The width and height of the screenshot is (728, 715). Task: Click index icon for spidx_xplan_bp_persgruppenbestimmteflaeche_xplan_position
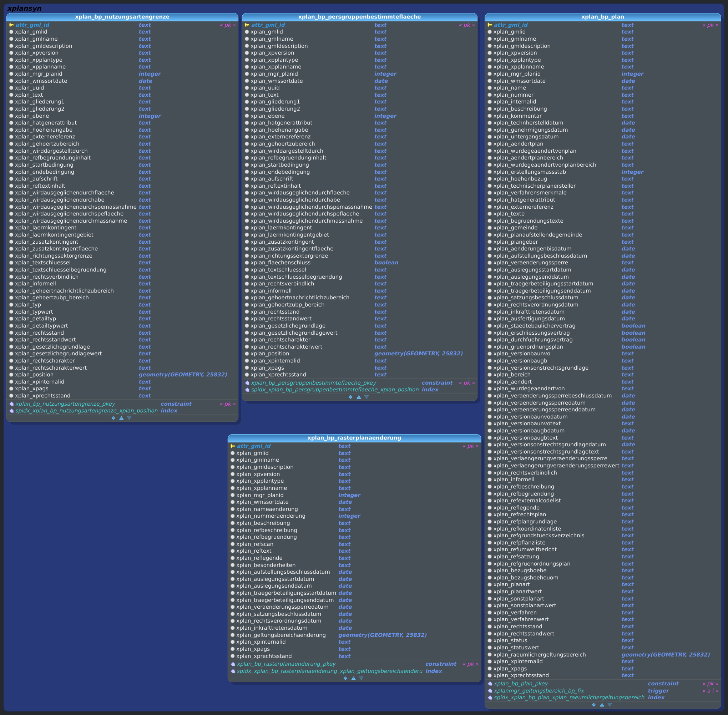[247, 390]
